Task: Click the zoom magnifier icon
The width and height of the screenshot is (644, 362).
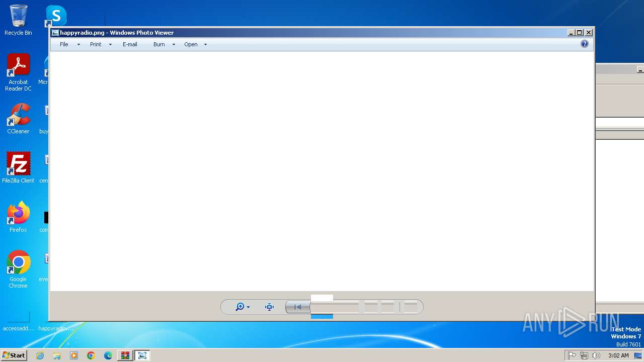Action: click(240, 307)
